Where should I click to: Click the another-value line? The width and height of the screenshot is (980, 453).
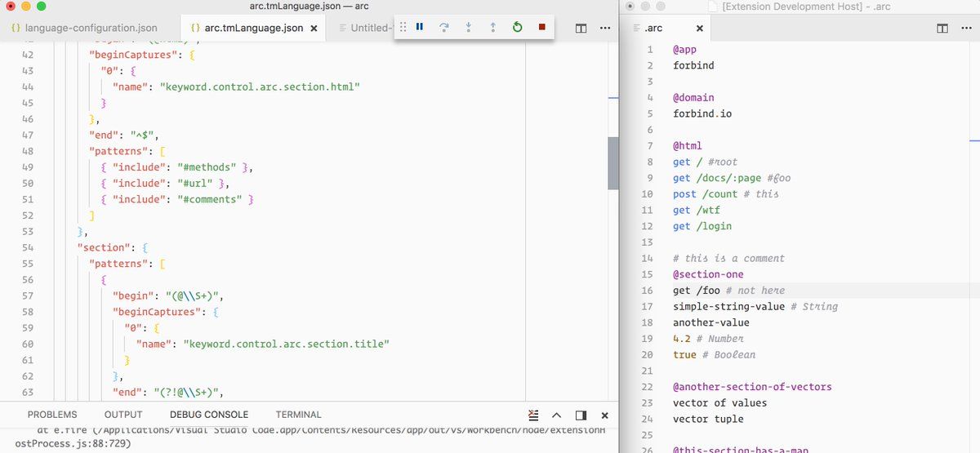tap(711, 322)
